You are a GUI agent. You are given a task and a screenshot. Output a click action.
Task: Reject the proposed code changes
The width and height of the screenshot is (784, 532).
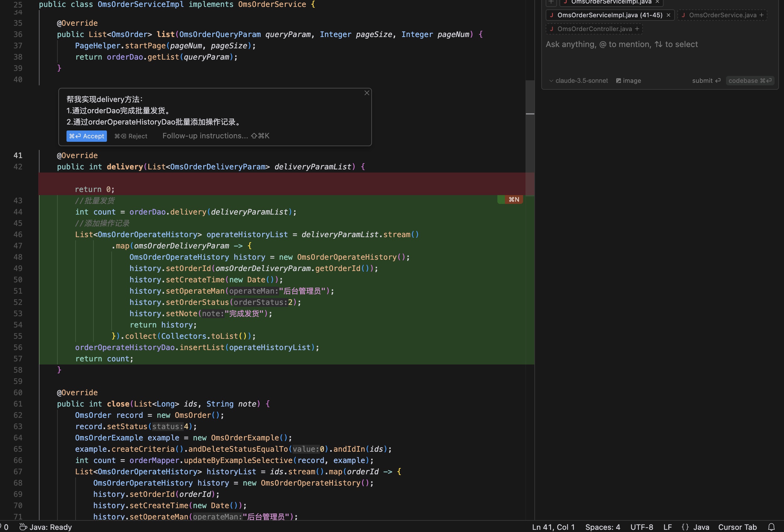tap(131, 136)
